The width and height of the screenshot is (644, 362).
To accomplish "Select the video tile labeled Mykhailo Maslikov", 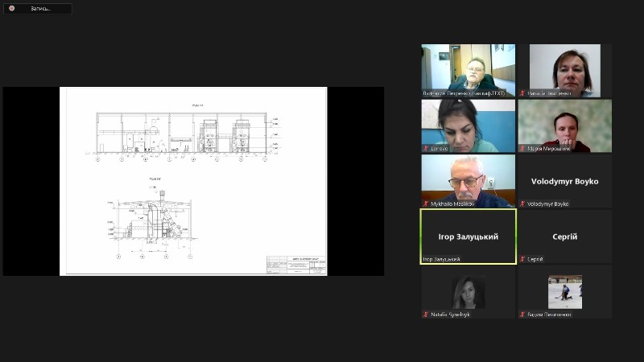I will click(x=469, y=181).
